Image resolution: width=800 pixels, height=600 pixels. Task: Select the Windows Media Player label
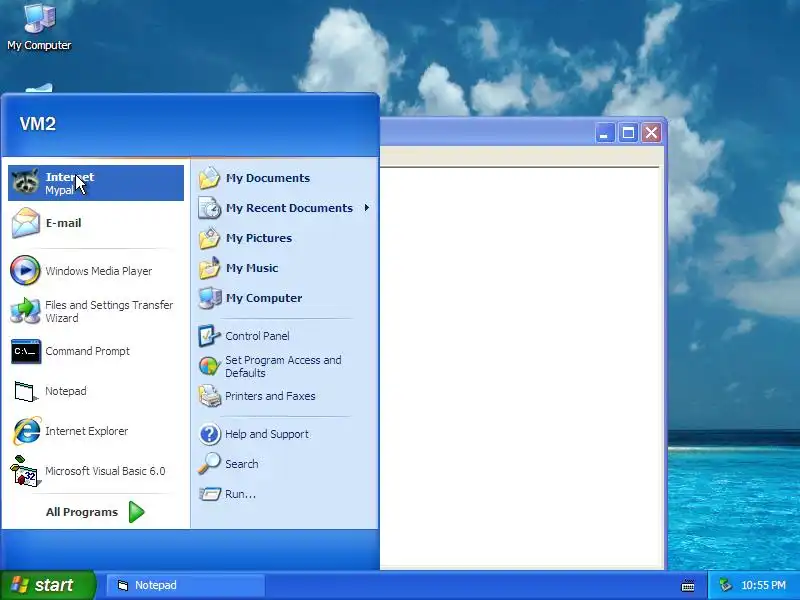[98, 271]
